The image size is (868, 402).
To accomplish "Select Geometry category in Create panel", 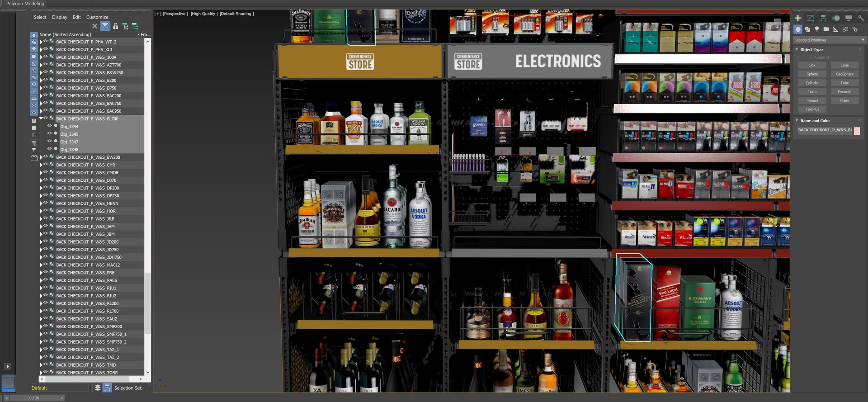I will [798, 29].
